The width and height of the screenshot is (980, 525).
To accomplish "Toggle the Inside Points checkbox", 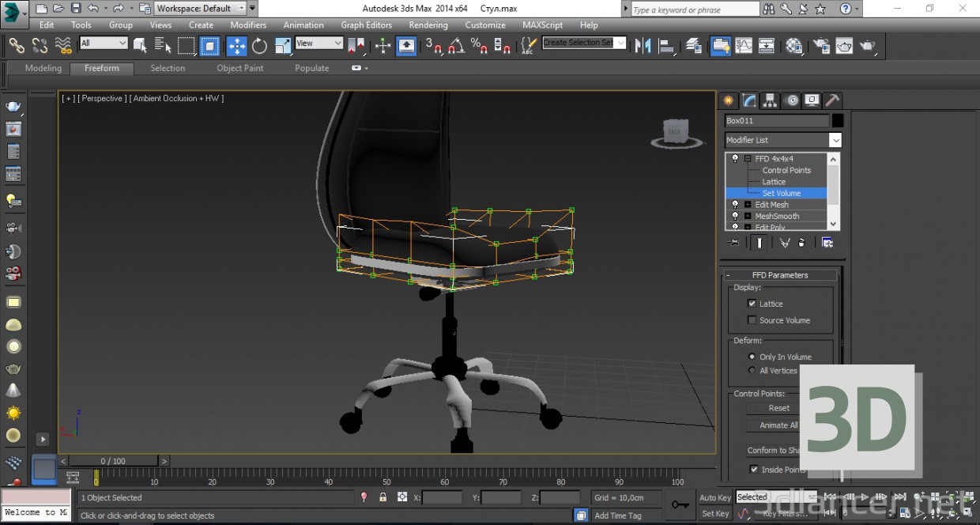I will pyautogui.click(x=754, y=470).
